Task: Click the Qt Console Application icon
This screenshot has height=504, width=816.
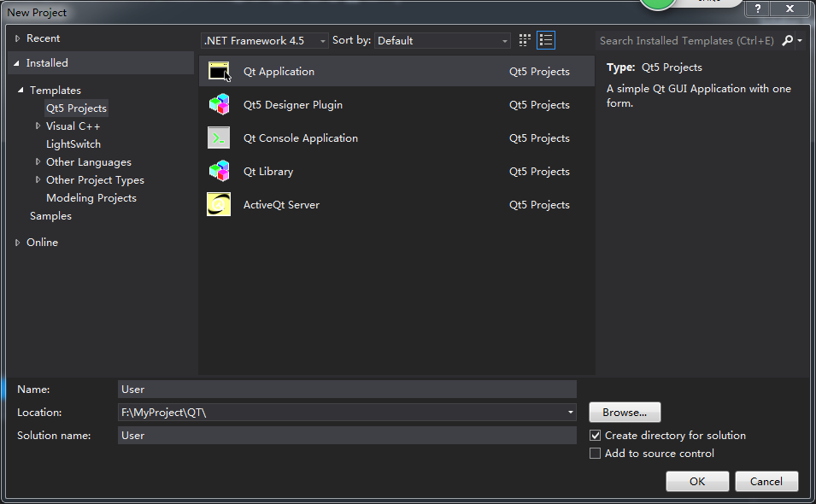Action: [x=219, y=138]
